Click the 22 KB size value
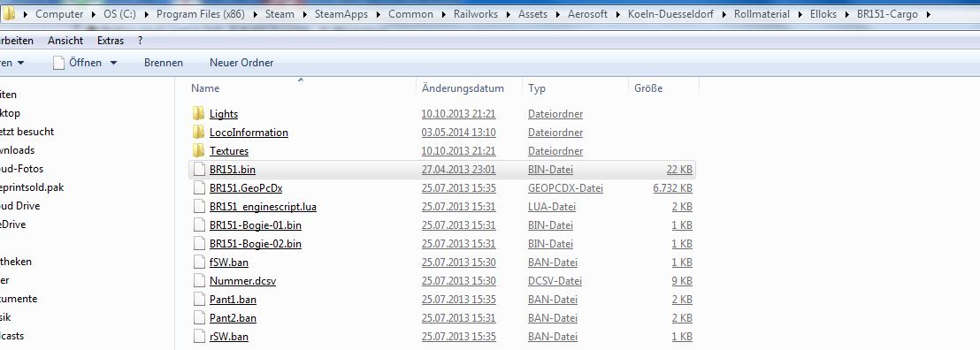This screenshot has width=980, height=350. pyautogui.click(x=679, y=170)
